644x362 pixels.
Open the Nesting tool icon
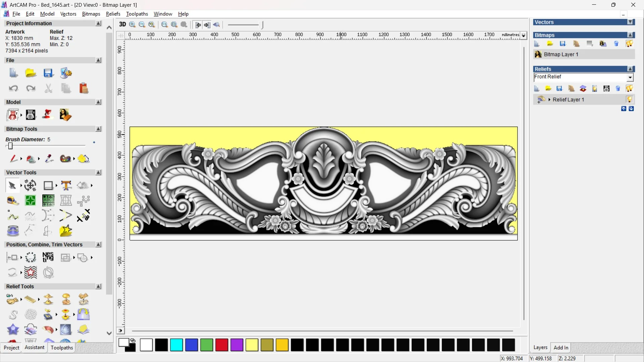[48, 257]
